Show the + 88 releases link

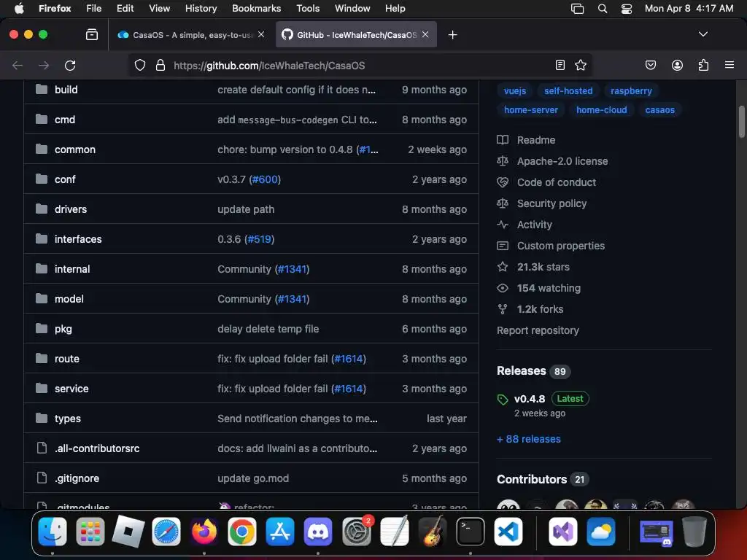(x=529, y=439)
